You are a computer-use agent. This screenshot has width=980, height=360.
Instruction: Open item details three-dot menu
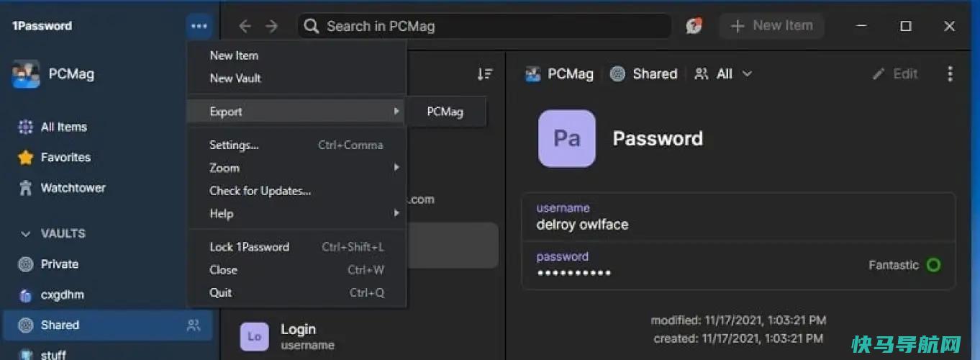coord(950,73)
